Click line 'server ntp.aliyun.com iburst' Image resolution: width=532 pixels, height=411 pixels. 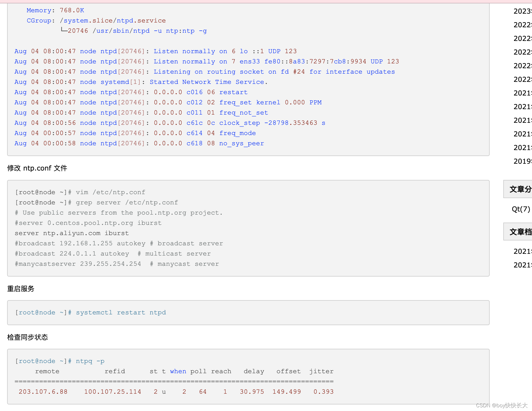coord(72,233)
